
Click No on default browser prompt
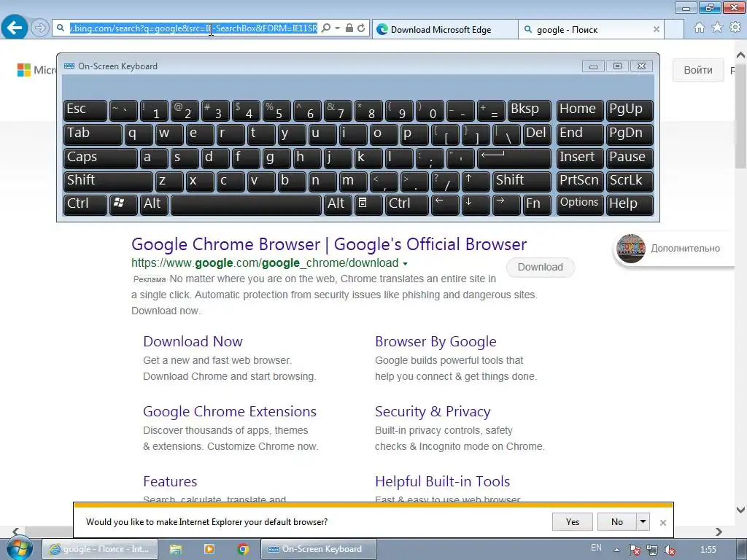(617, 522)
